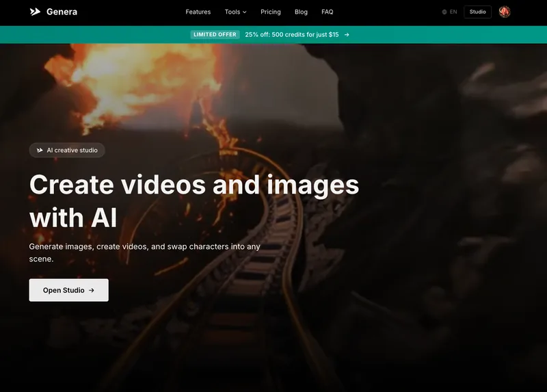This screenshot has height=392, width=547.
Task: Open the EN language selector
Action: pos(453,12)
